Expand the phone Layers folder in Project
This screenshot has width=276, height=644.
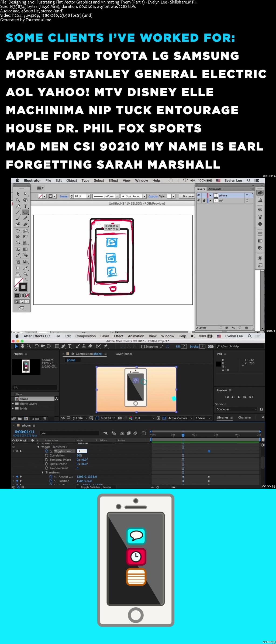pyautogui.click(x=13, y=404)
